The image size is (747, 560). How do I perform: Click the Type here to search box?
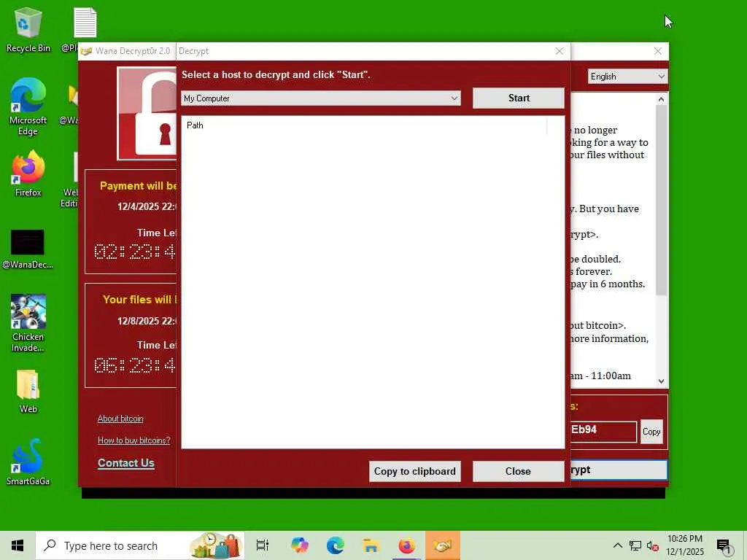click(x=140, y=545)
